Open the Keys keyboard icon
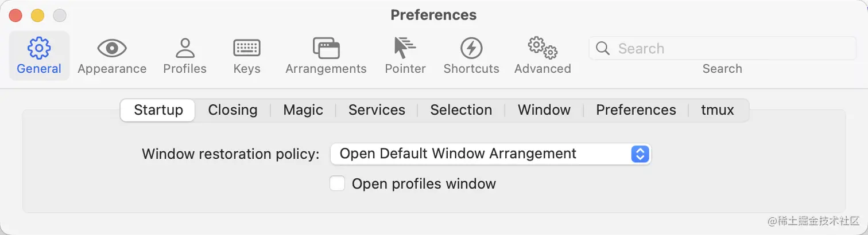Screen dimensions: 868x235 247,48
